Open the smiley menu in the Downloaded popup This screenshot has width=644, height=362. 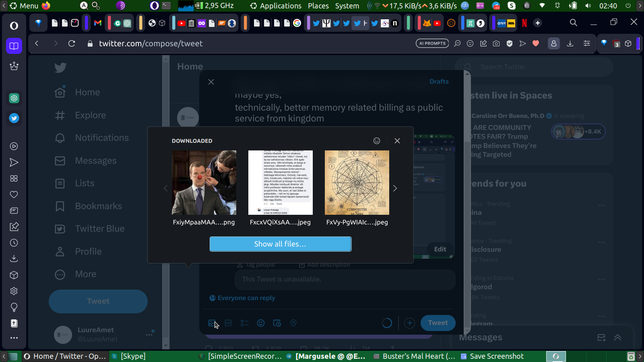(x=377, y=141)
